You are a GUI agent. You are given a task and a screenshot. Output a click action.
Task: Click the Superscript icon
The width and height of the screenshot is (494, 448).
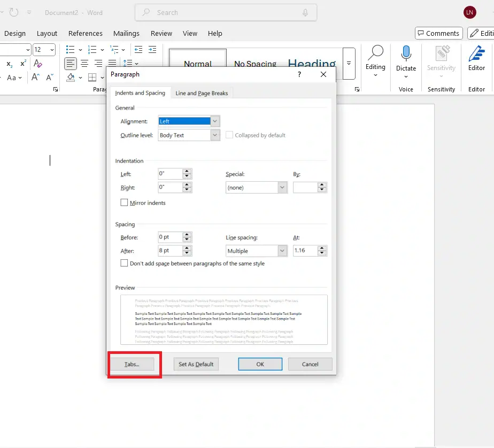click(x=23, y=64)
